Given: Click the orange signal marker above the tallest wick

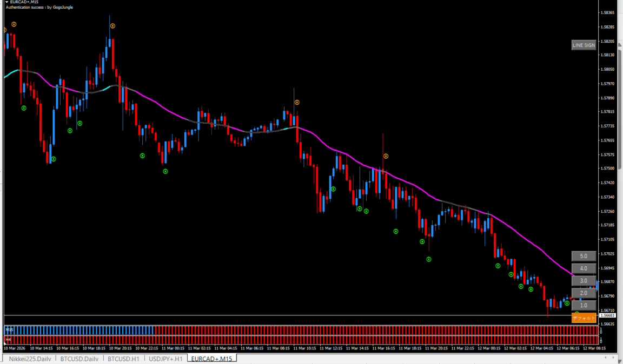Looking at the screenshot, I should (x=112, y=26).
